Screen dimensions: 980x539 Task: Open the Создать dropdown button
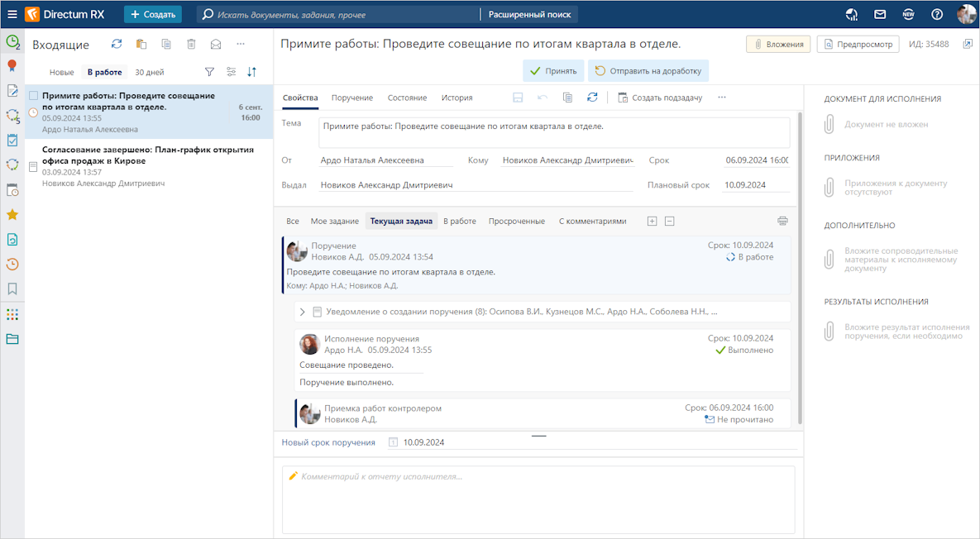[x=153, y=14]
